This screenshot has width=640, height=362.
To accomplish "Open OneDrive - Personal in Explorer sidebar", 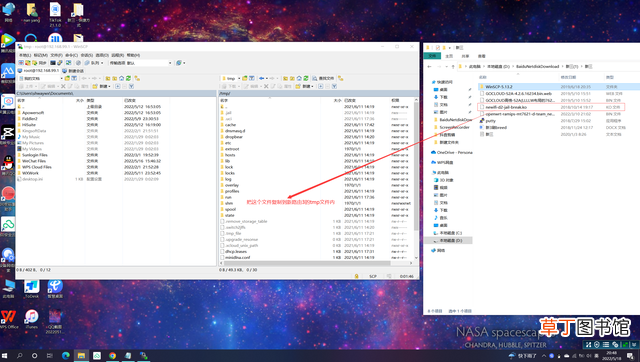I will (x=451, y=152).
